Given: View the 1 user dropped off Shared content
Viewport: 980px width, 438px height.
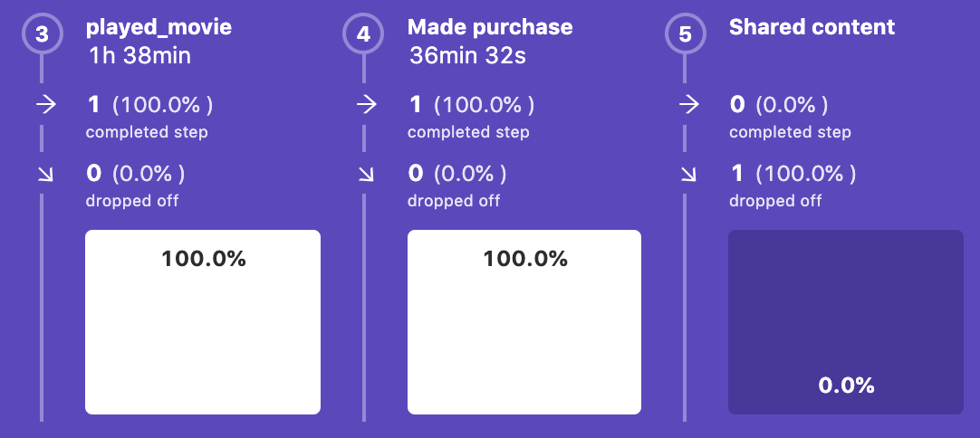Looking at the screenshot, I should pos(737,173).
